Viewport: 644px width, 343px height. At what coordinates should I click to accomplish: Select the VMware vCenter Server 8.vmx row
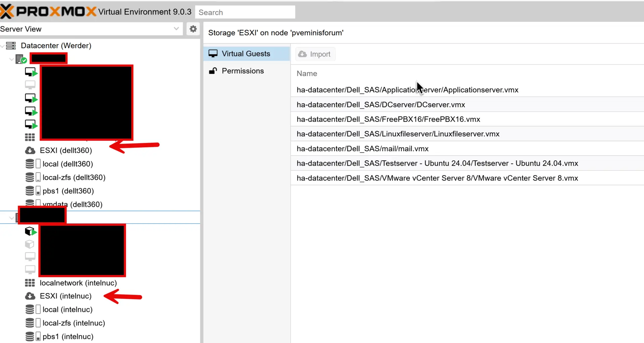tap(467, 178)
